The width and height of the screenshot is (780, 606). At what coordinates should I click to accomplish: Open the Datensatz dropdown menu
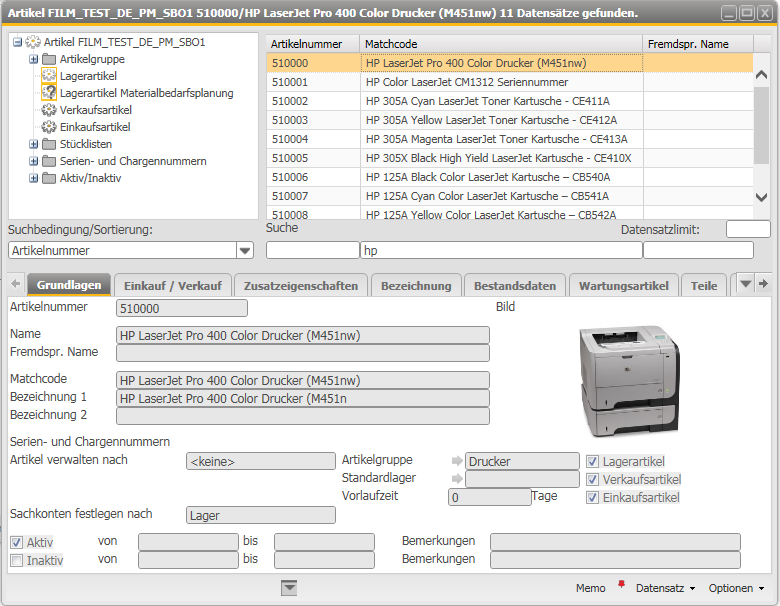click(x=665, y=588)
